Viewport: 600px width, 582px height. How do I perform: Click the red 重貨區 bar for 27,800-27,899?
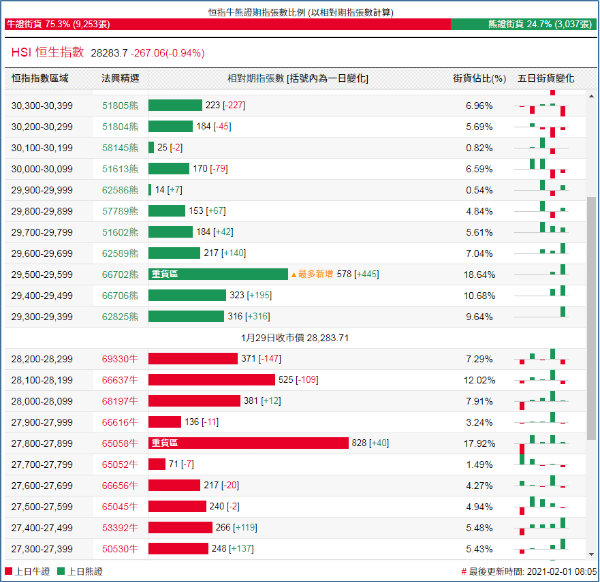249,443
